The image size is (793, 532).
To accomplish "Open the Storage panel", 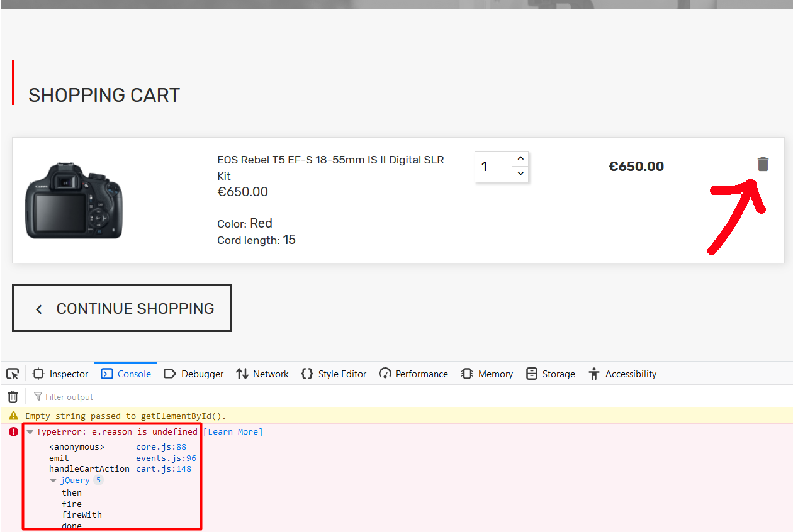I will point(551,374).
